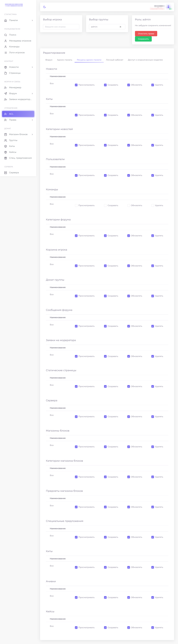Uncheck Обновлять under Категории форума

(x=129, y=236)
